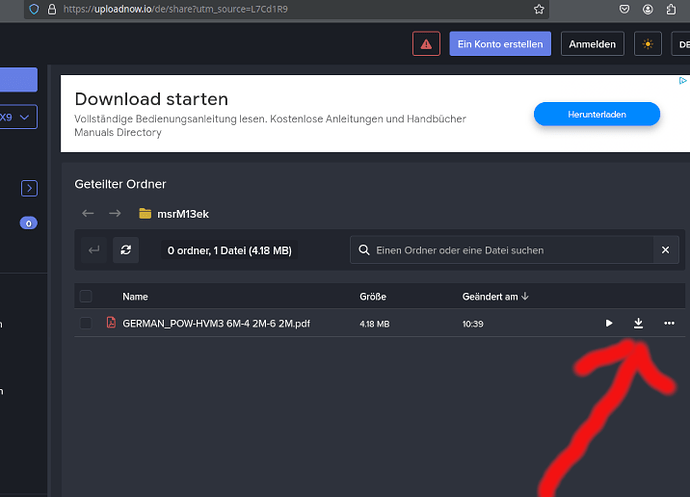Click the blue button at the sidebar top

coord(18,80)
